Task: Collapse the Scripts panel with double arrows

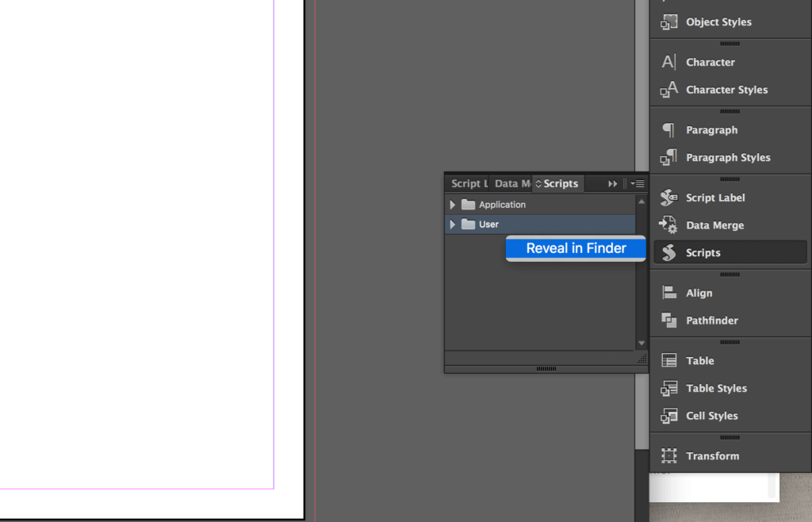Action: [x=611, y=183]
